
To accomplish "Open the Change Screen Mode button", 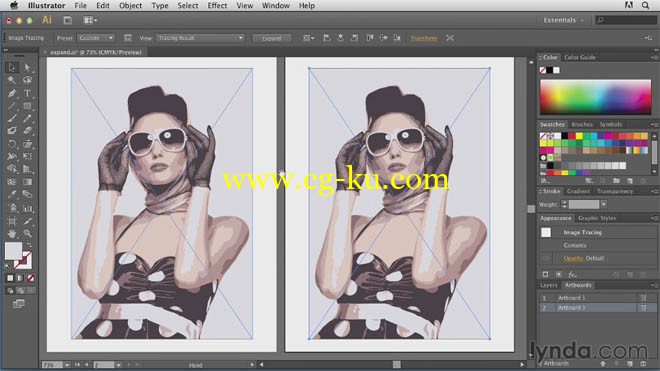I will [x=19, y=304].
